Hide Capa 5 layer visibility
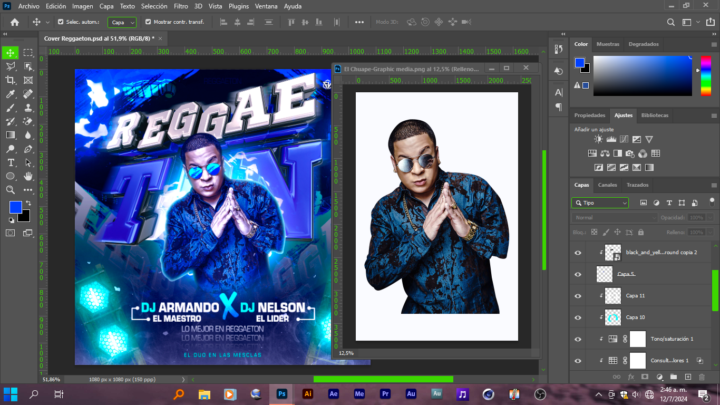The height and width of the screenshot is (405, 720). point(578,274)
